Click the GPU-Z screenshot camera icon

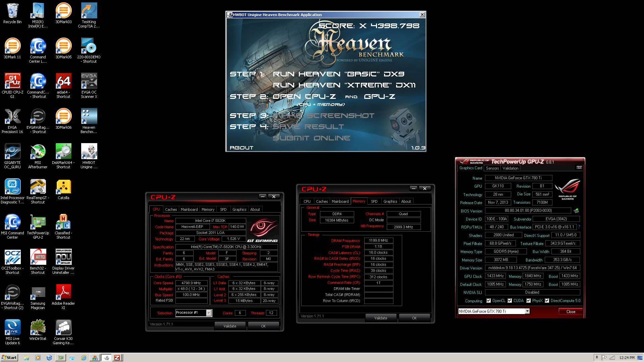[579, 168]
